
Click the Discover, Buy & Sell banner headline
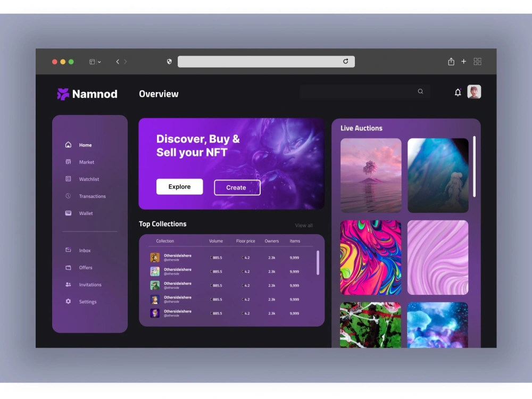pyautogui.click(x=198, y=146)
